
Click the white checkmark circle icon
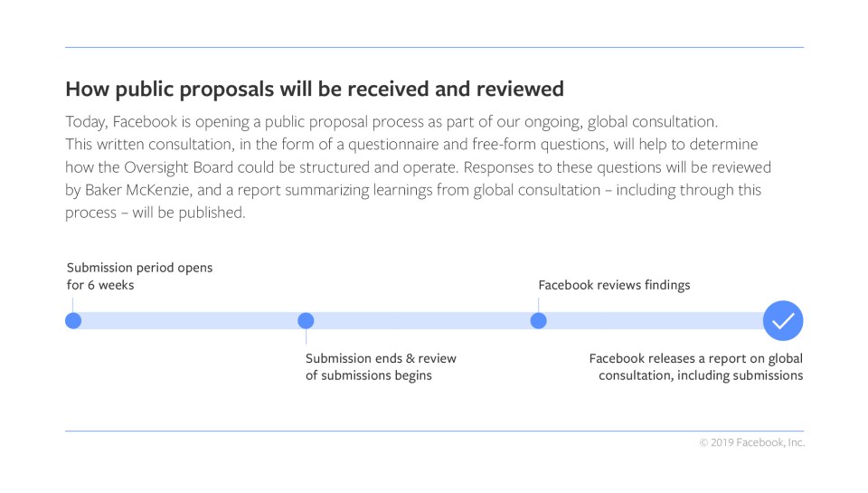click(783, 320)
